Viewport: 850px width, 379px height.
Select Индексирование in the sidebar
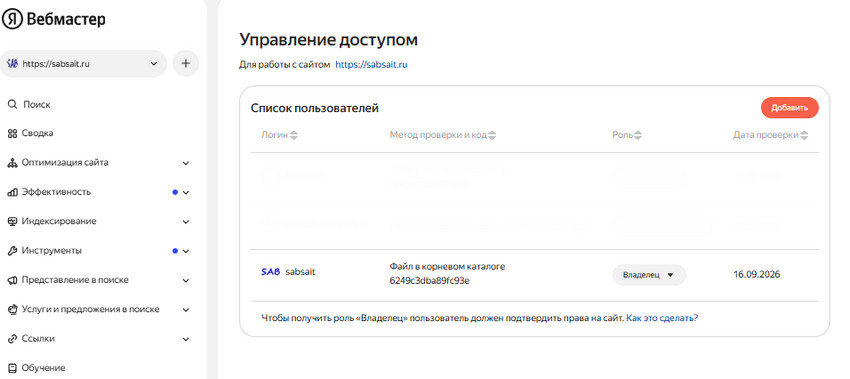[x=59, y=221]
